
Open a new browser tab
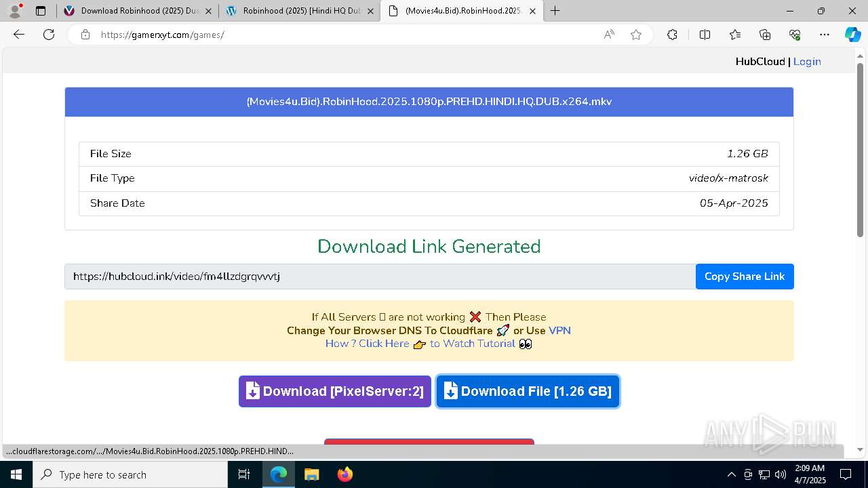point(555,11)
